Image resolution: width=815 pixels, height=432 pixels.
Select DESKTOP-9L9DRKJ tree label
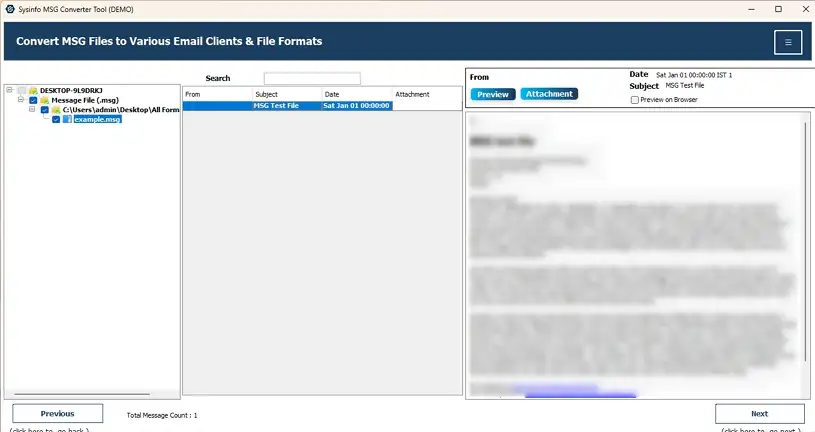coord(71,90)
